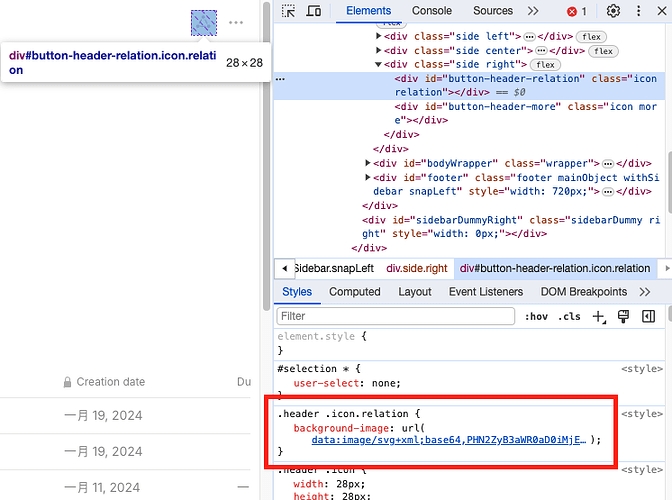This screenshot has width=672, height=500.
Task: Switch to the Console tab
Action: pyautogui.click(x=432, y=11)
